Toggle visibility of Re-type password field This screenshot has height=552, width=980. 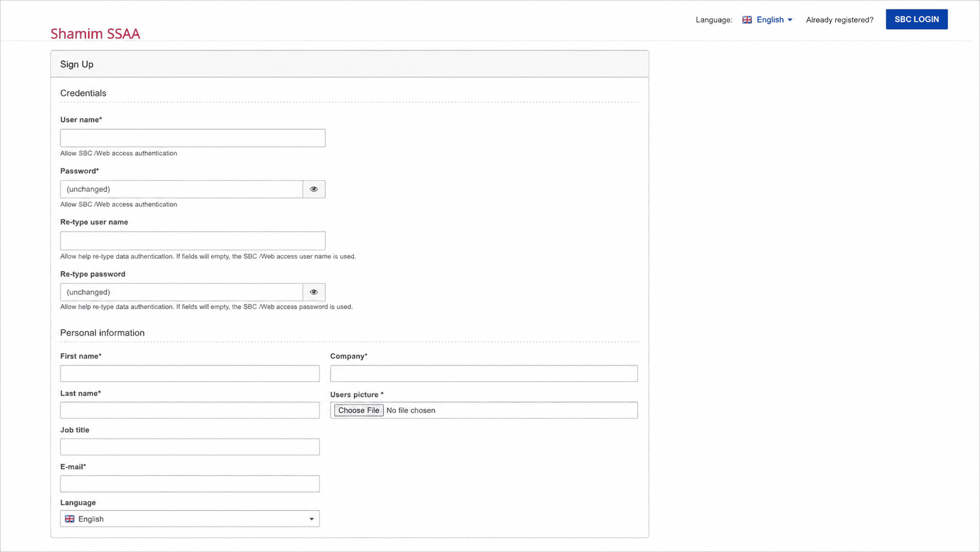pyautogui.click(x=314, y=292)
